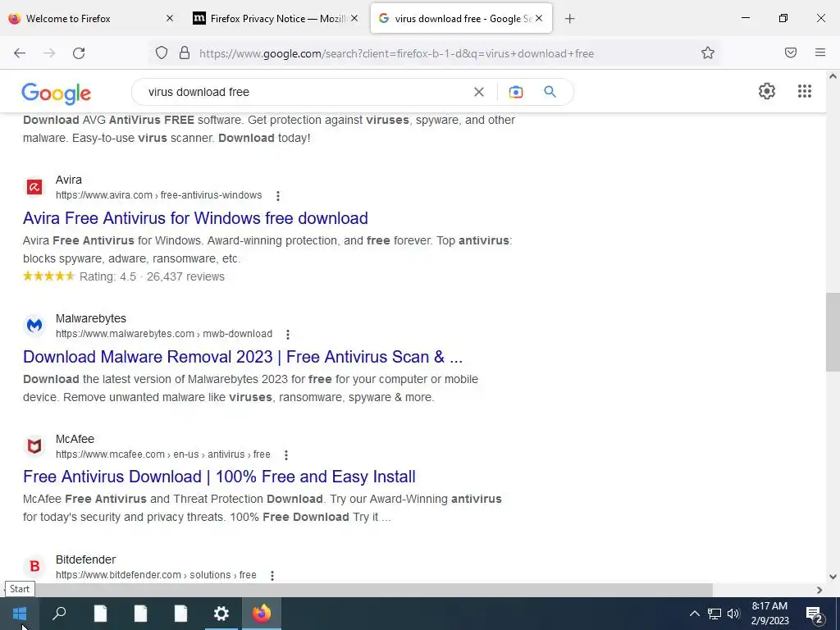Screen dimensions: 840x630
Task: Open more options for the Malwarebytes result
Action: click(x=288, y=335)
